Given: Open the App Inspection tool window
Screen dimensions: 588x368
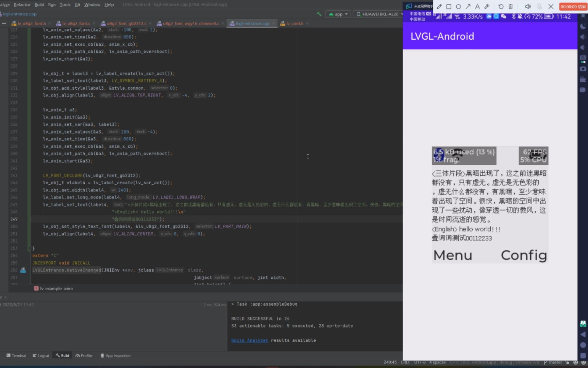Looking at the screenshot, I should pos(115,355).
